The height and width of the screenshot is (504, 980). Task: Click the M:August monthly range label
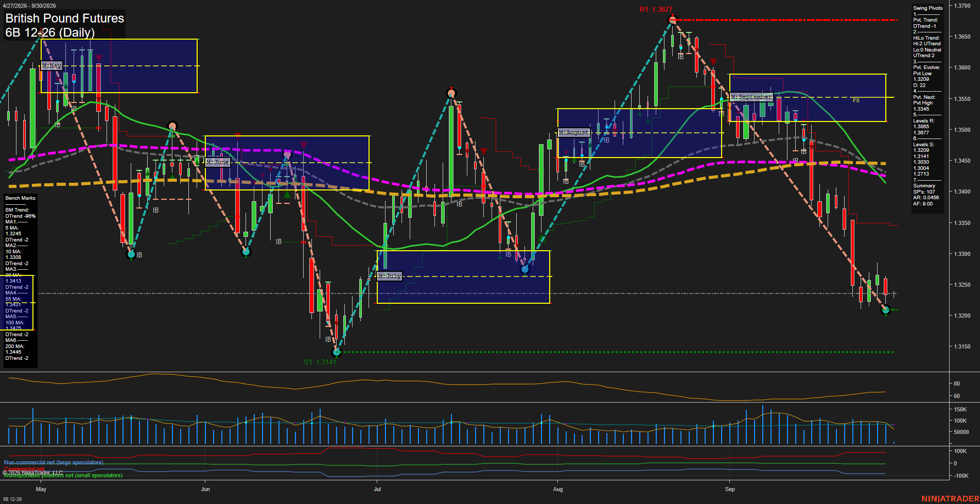pyautogui.click(x=573, y=133)
